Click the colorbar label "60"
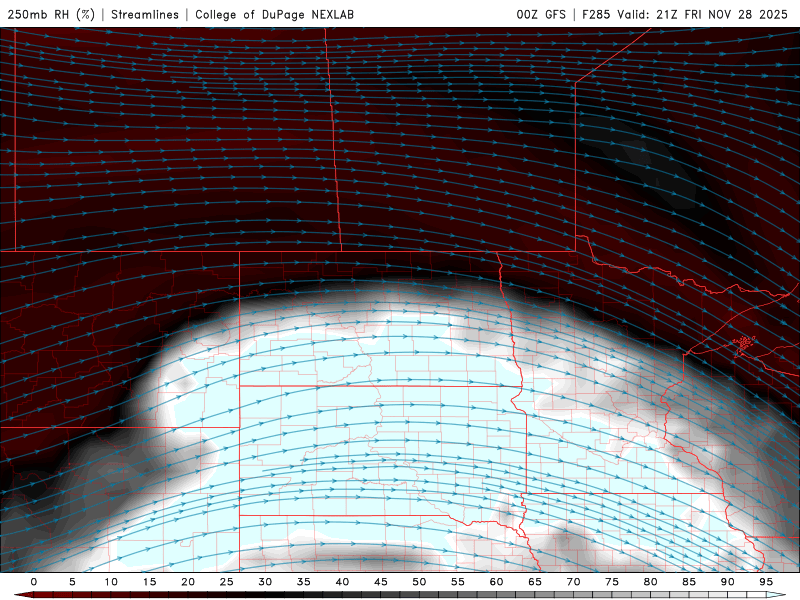The height and width of the screenshot is (600, 800). 496,582
